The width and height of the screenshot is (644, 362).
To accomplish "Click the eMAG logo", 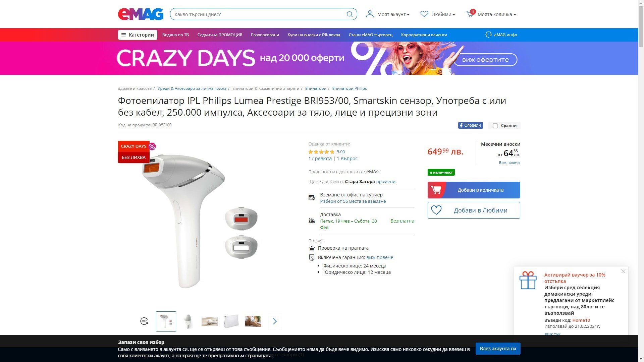I will (x=141, y=14).
